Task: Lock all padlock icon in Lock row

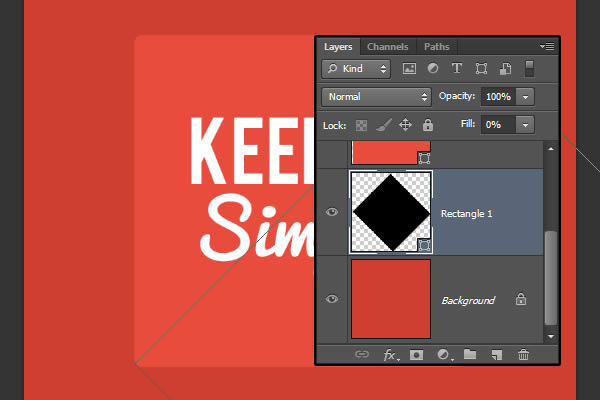Action: (428, 125)
